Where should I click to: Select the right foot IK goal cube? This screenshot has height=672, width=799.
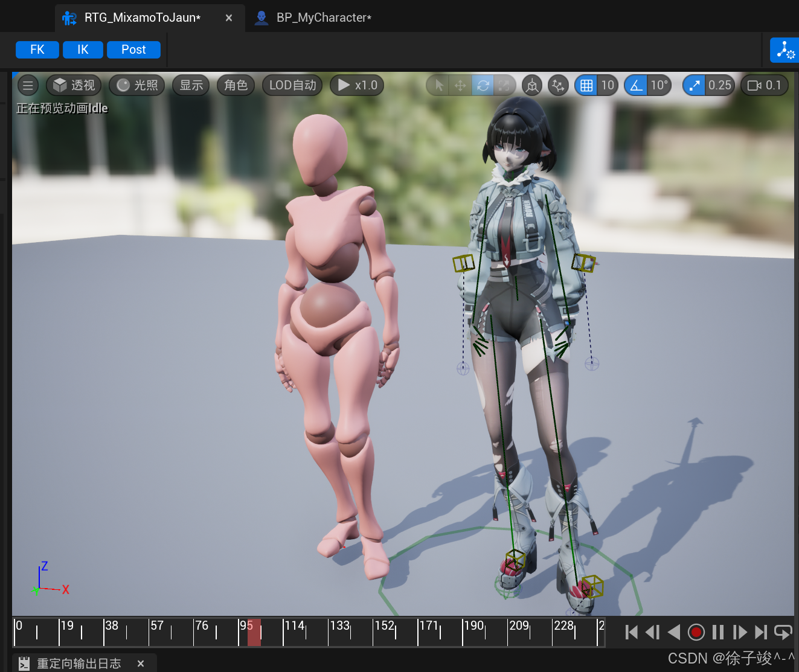point(592,586)
